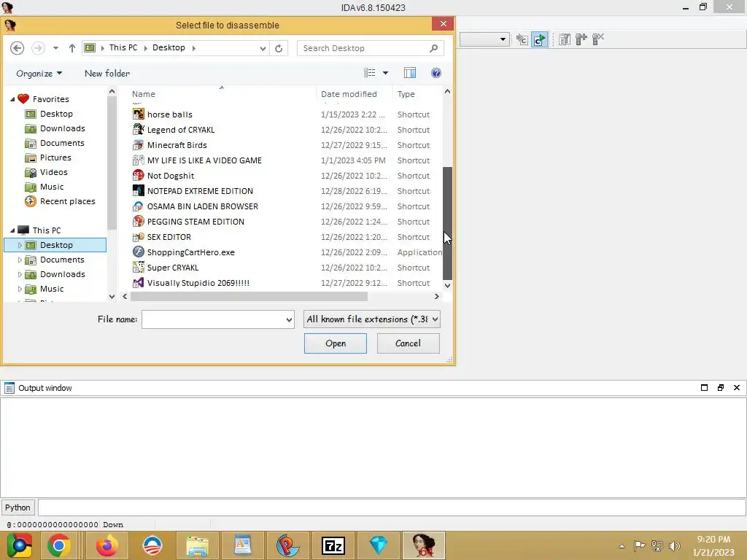Click the volume icon in system tray
The image size is (747, 560).
coord(674,546)
